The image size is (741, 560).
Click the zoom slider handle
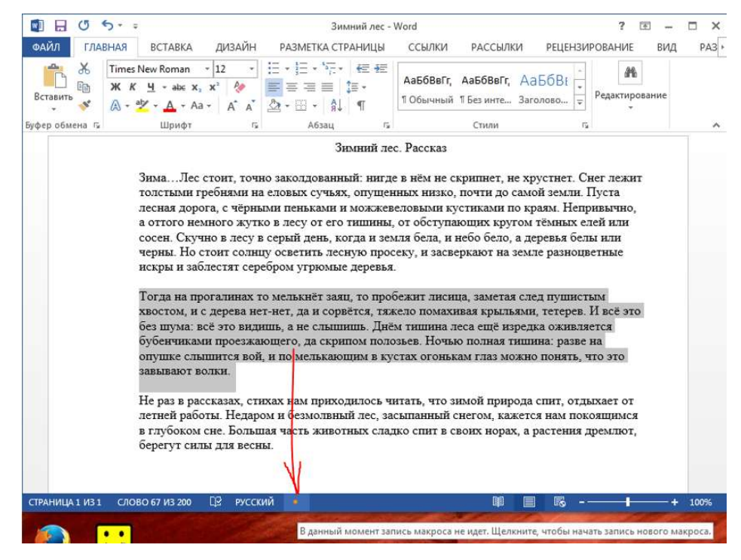point(627,502)
